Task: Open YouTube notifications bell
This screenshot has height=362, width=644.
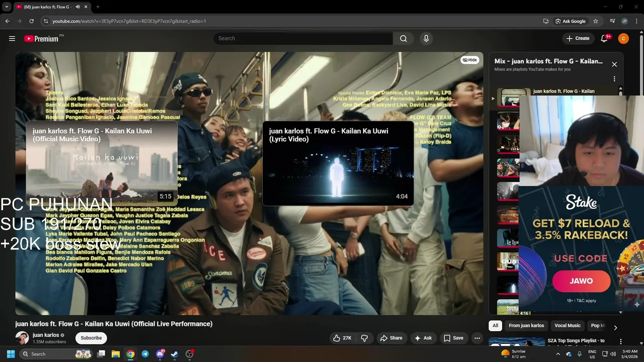Action: tap(605, 39)
